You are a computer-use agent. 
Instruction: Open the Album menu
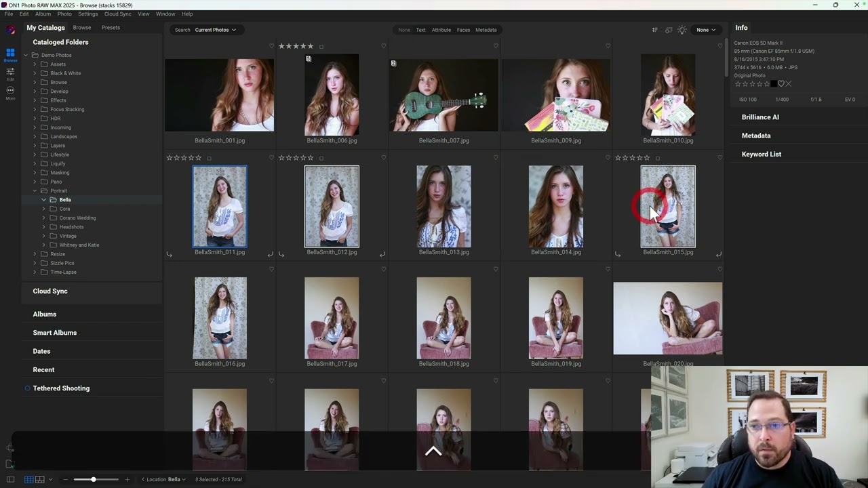pyautogui.click(x=43, y=14)
